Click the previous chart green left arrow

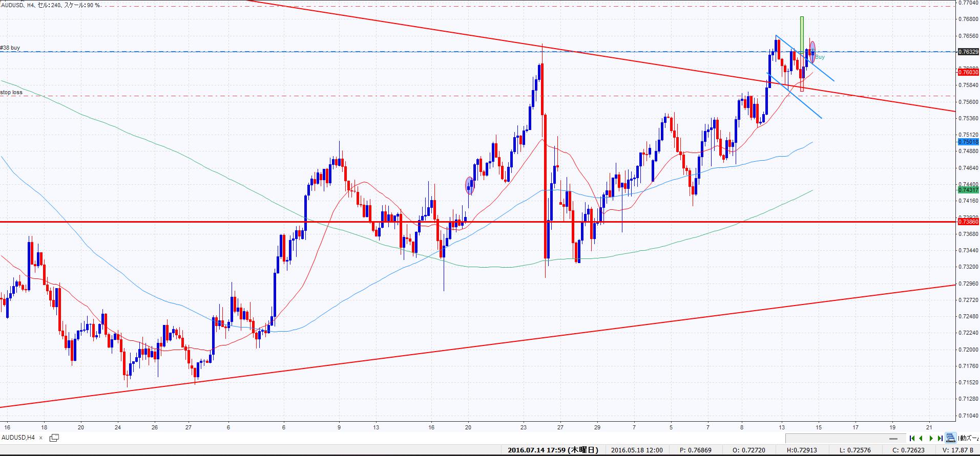click(922, 438)
